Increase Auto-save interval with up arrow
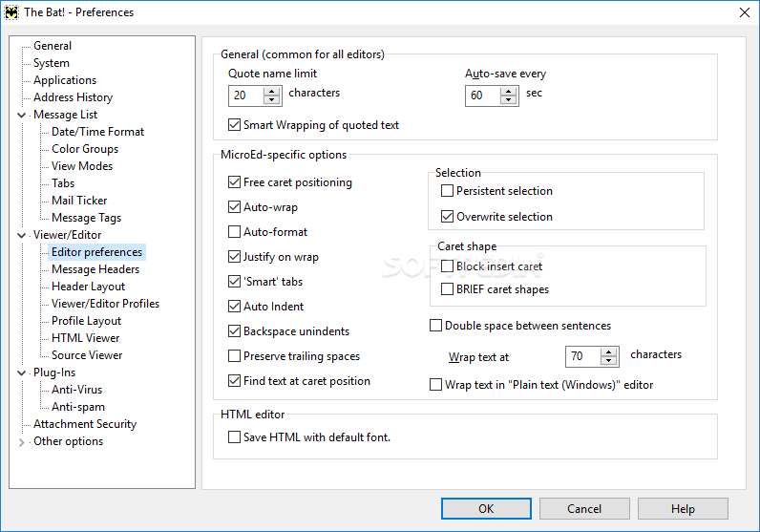 (x=509, y=91)
